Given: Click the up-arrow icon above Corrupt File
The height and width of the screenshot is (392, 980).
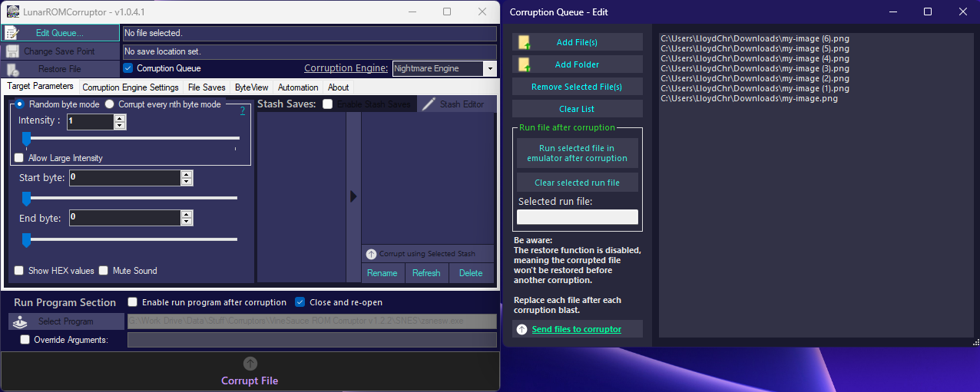Looking at the screenshot, I should (x=250, y=364).
